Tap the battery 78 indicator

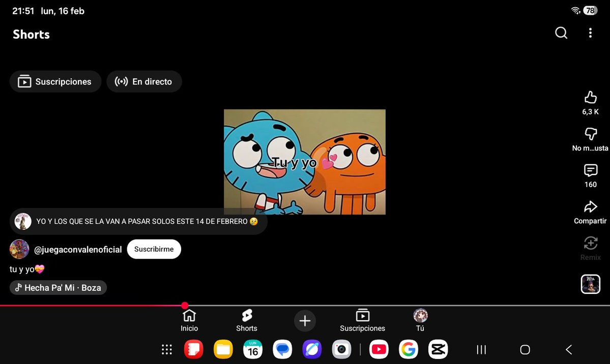[x=590, y=11]
